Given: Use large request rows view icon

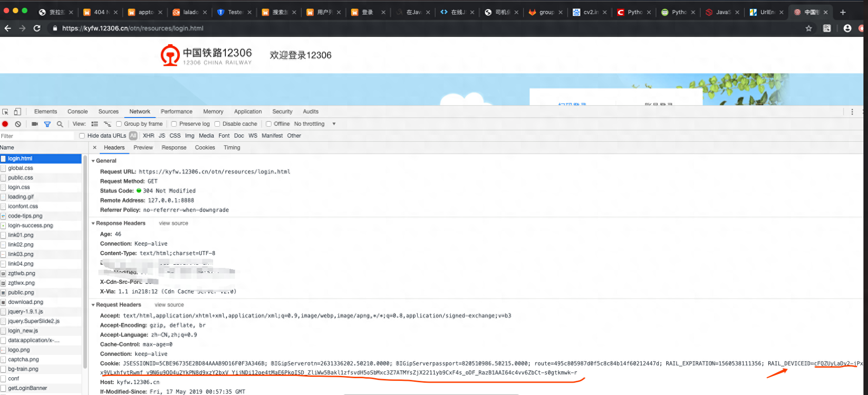Looking at the screenshot, I should [95, 124].
